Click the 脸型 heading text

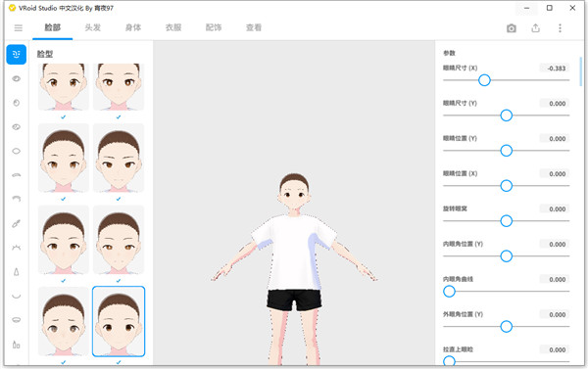click(x=45, y=54)
